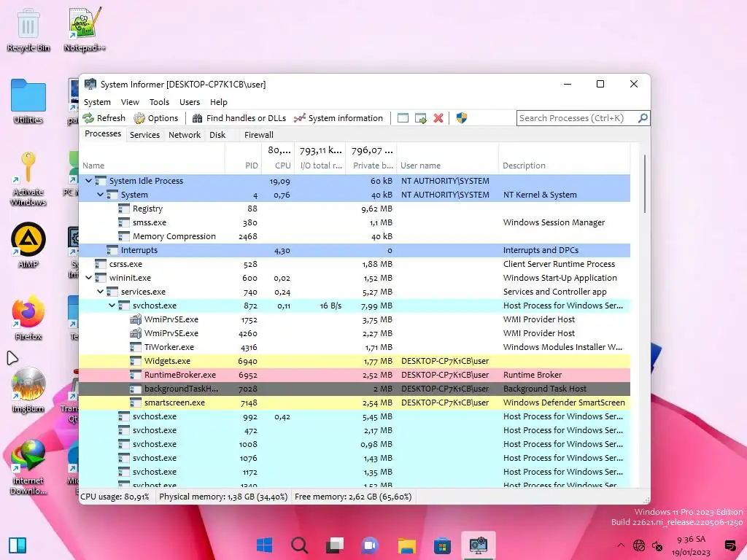Open the Windows Start button
The width and height of the screenshot is (747, 560).
pos(264,545)
